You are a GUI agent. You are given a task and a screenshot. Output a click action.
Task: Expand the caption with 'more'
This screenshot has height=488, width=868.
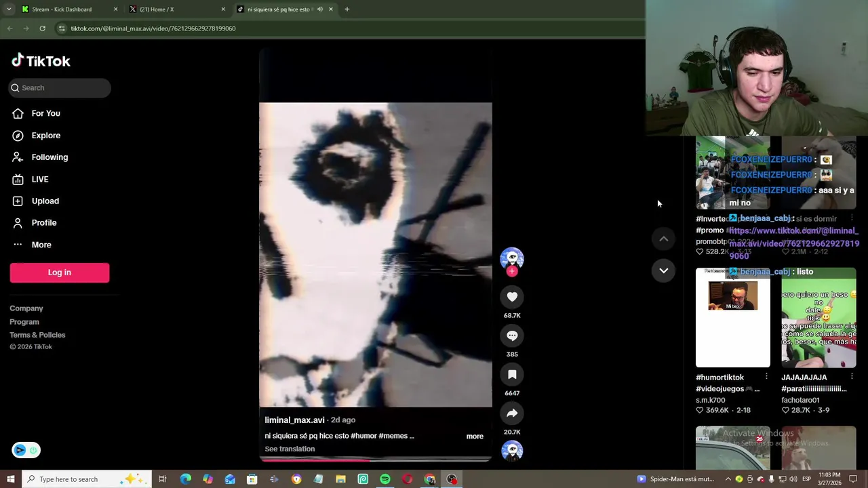click(x=475, y=436)
